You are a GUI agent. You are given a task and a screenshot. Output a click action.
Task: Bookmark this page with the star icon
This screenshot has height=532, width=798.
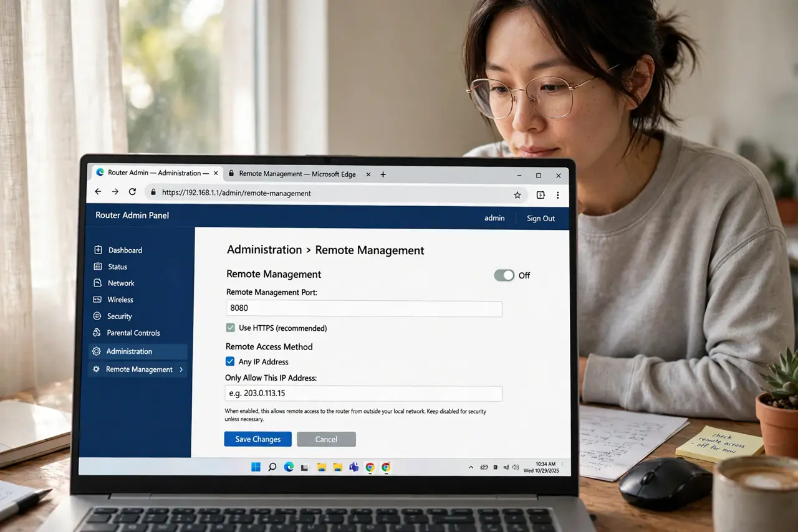pyautogui.click(x=517, y=195)
